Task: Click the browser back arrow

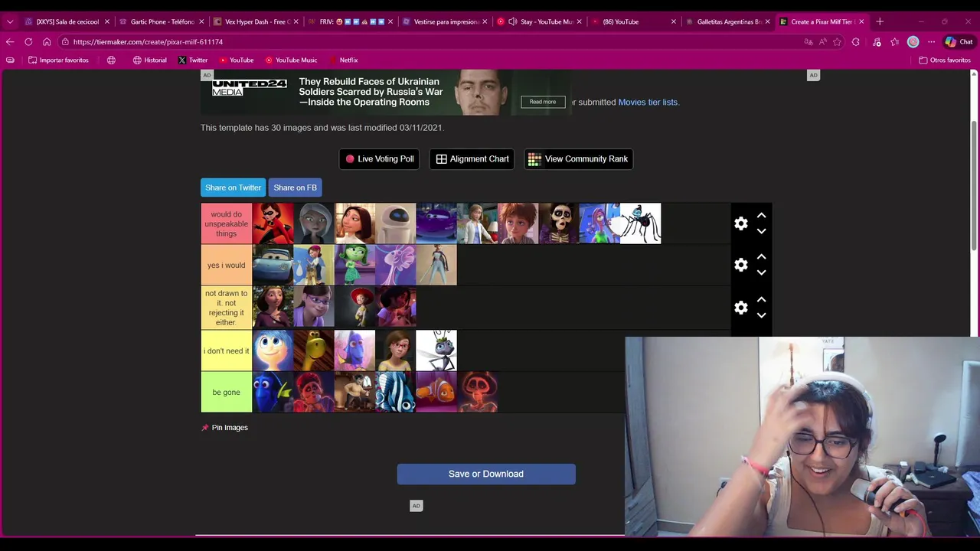Action: [10, 42]
